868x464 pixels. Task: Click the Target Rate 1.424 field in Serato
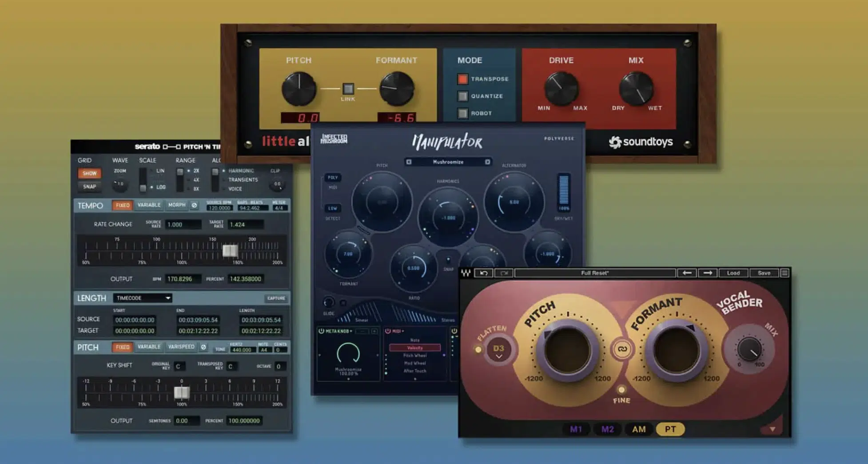click(x=245, y=224)
